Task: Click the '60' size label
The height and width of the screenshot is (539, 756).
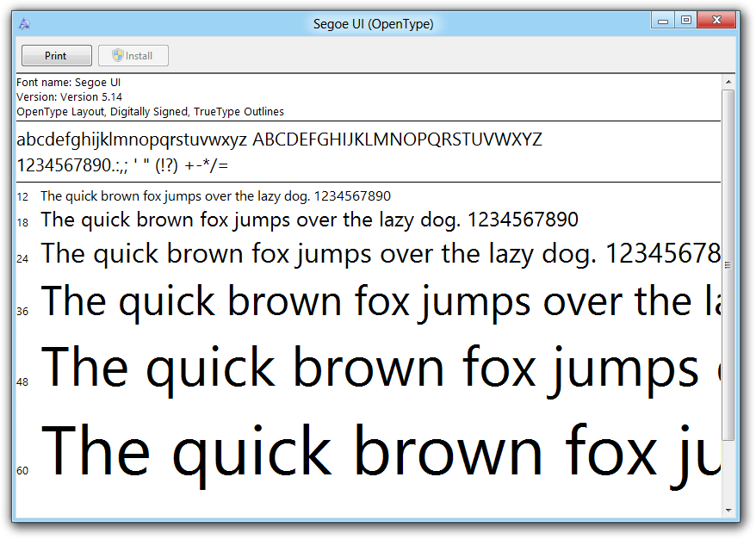Action: [22, 470]
